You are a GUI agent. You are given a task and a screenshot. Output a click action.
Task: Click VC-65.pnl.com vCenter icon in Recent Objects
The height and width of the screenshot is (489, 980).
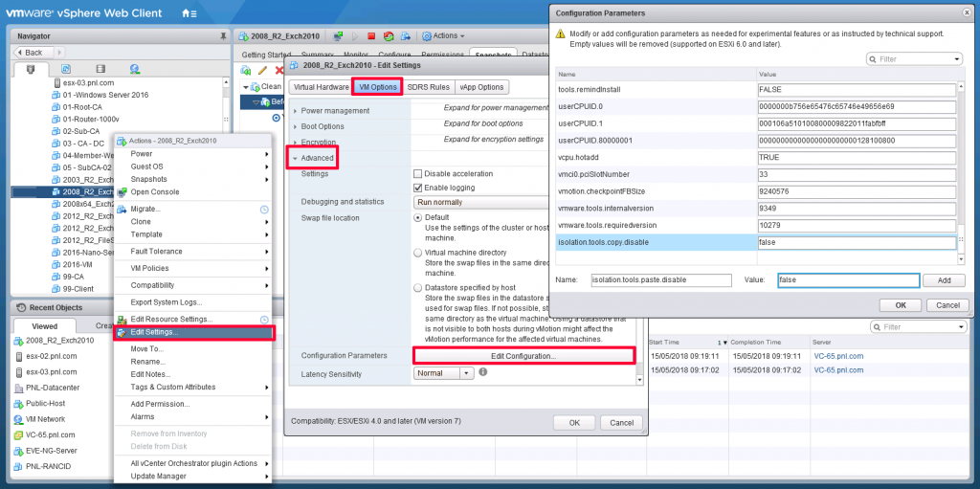[19, 434]
